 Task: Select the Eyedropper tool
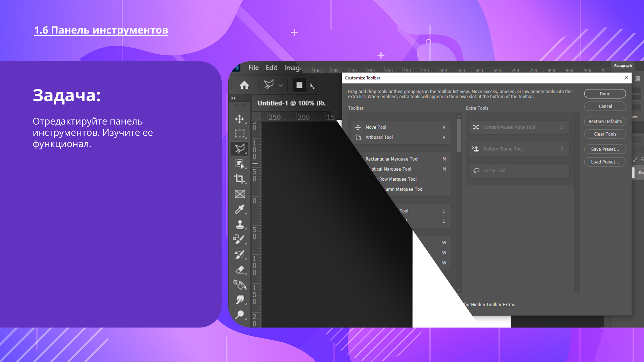[x=239, y=209]
